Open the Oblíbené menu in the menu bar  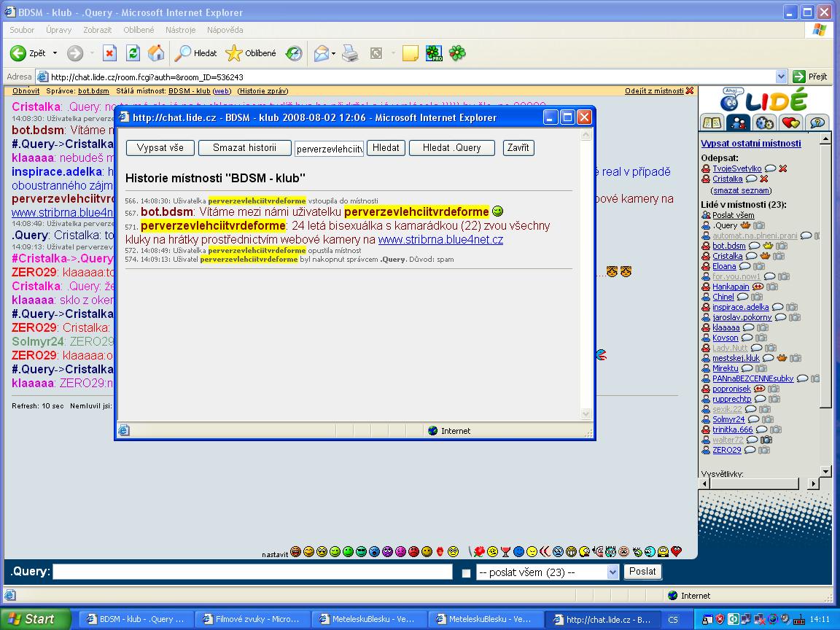click(x=139, y=30)
